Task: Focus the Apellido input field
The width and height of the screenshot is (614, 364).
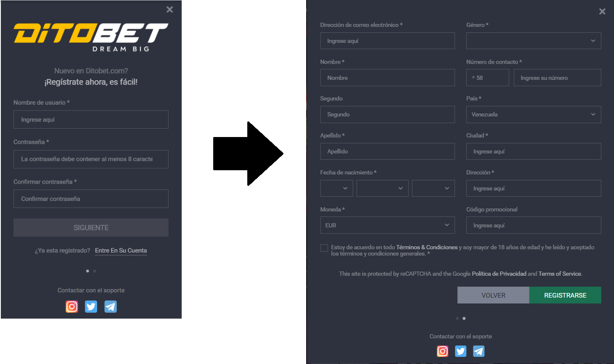Action: [x=387, y=151]
